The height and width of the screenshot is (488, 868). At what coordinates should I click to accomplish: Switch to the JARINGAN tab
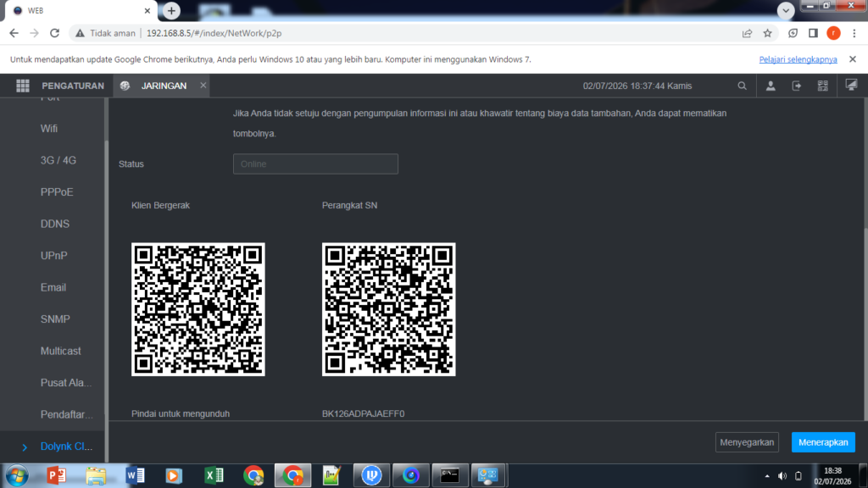pos(164,86)
